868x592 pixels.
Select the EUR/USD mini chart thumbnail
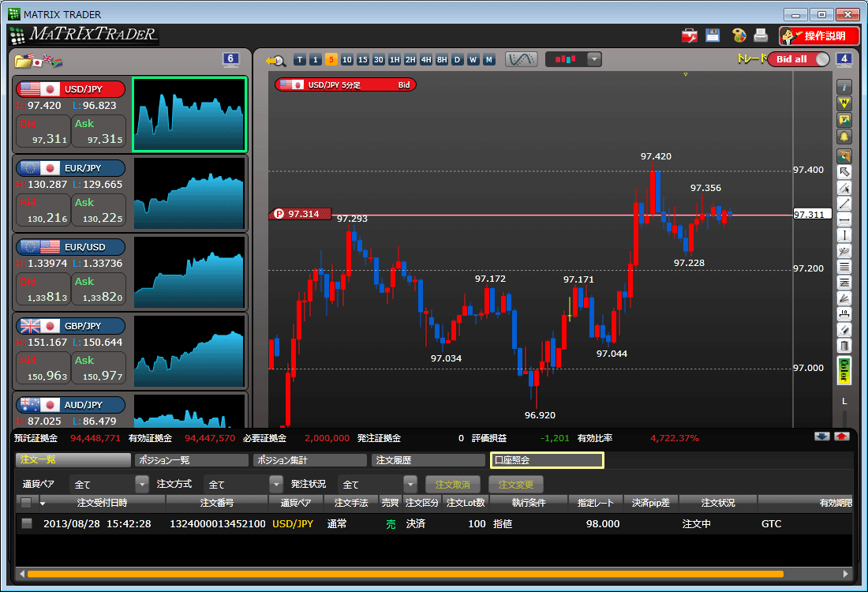click(x=189, y=272)
